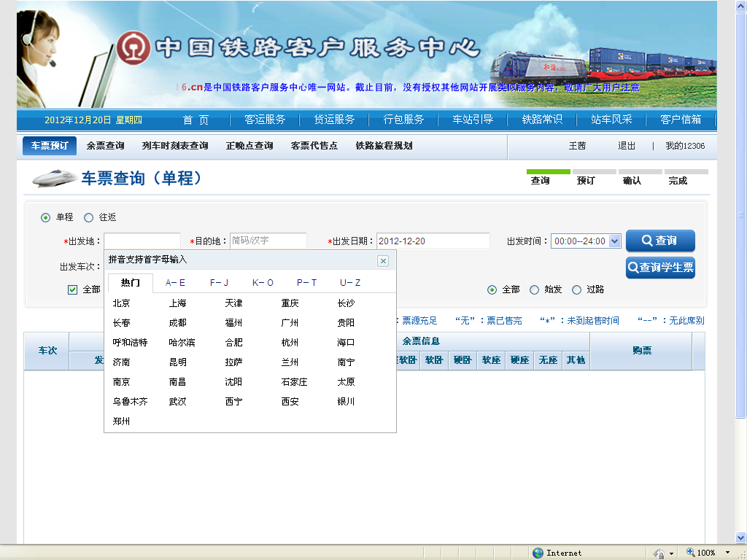747x560 pixels.
Task: Open the 货运服务 menu item
Action: [x=334, y=120]
